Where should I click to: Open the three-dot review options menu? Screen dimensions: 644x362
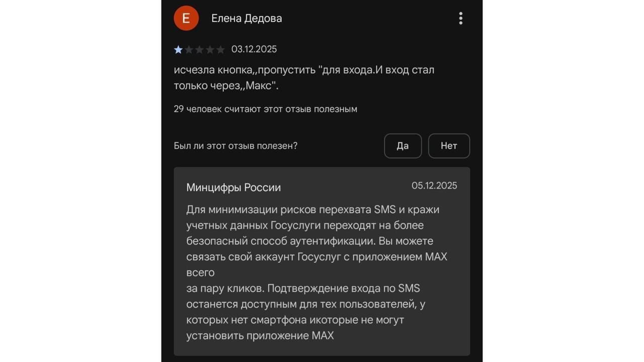[x=460, y=19]
